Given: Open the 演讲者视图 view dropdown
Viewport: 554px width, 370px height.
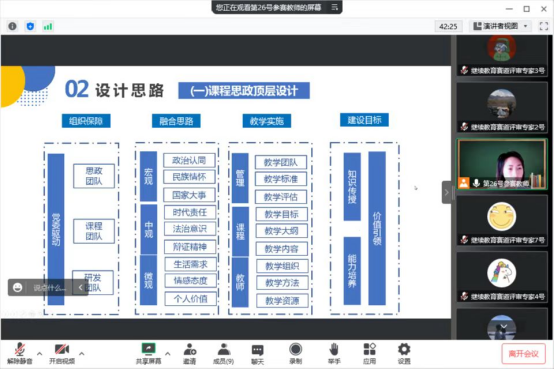Looking at the screenshot, I should coord(501,26).
